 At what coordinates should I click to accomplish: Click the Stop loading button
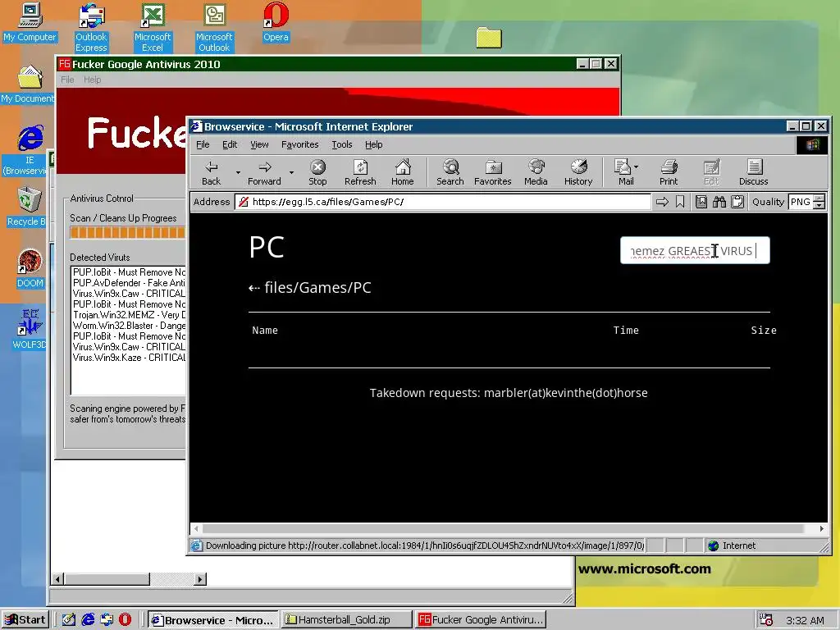point(317,172)
